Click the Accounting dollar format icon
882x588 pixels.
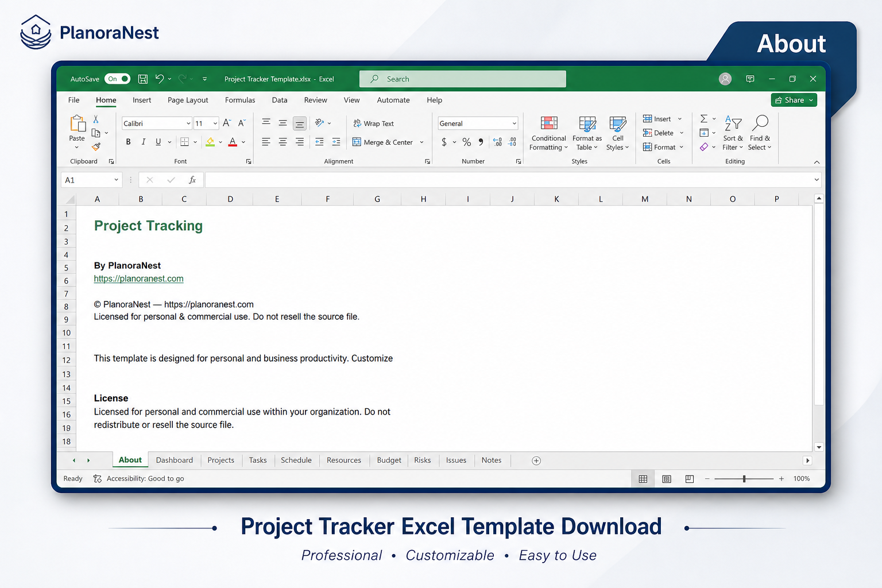444,142
